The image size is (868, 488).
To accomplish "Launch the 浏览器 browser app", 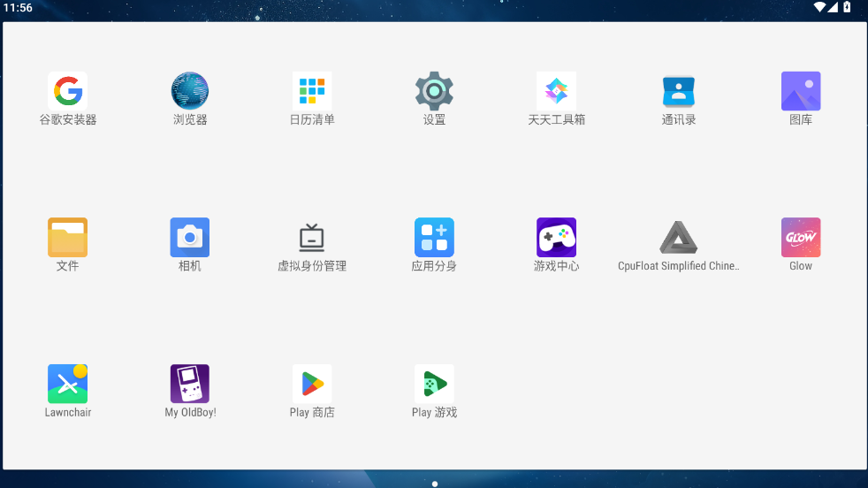I will [x=190, y=91].
